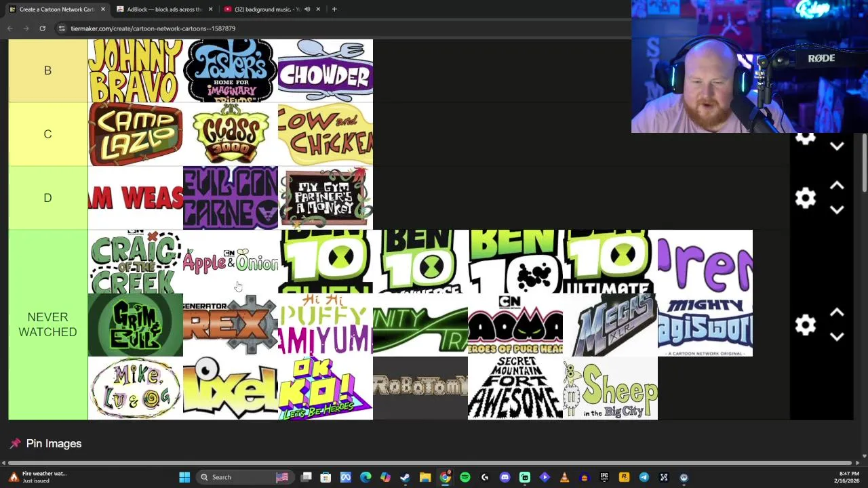Image resolution: width=868 pixels, height=488 pixels.
Task: Close the background music YouTube tab
Action: coord(317,9)
